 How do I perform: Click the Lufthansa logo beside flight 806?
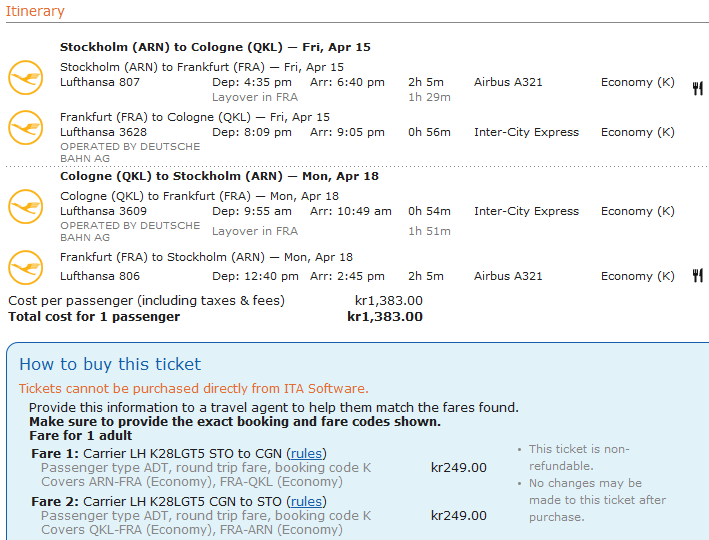point(26,267)
